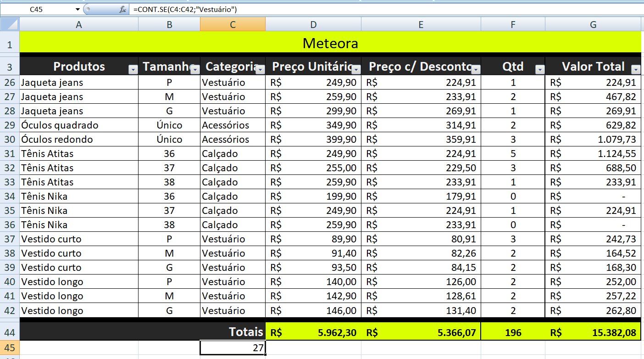644x359 pixels.
Task: Open the Produtos filter dropdown
Action: 133,69
